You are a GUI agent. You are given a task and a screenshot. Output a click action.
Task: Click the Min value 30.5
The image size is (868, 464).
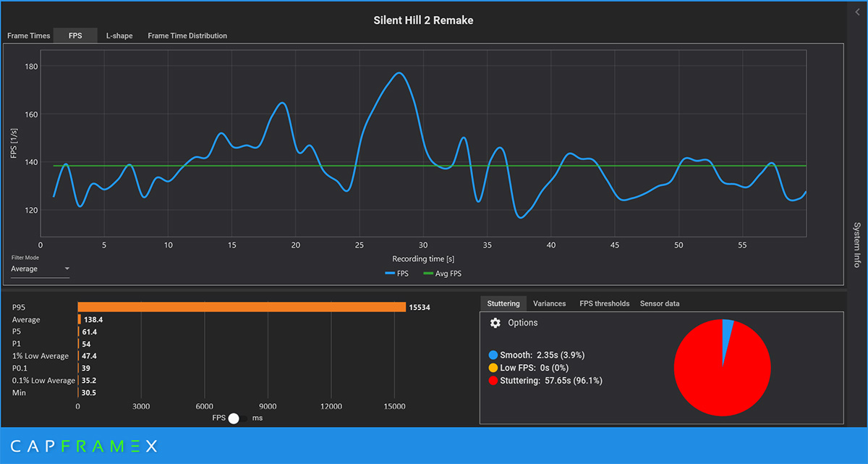coord(88,392)
